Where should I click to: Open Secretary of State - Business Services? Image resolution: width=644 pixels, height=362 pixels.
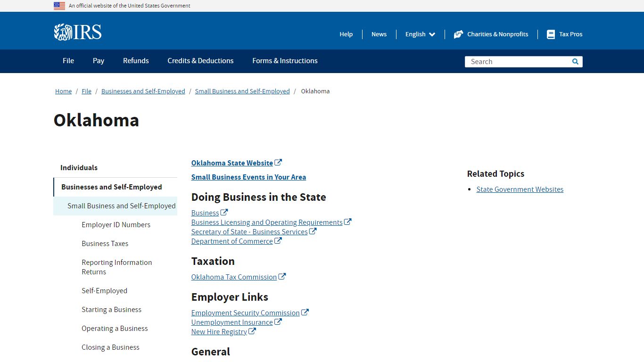(x=249, y=232)
